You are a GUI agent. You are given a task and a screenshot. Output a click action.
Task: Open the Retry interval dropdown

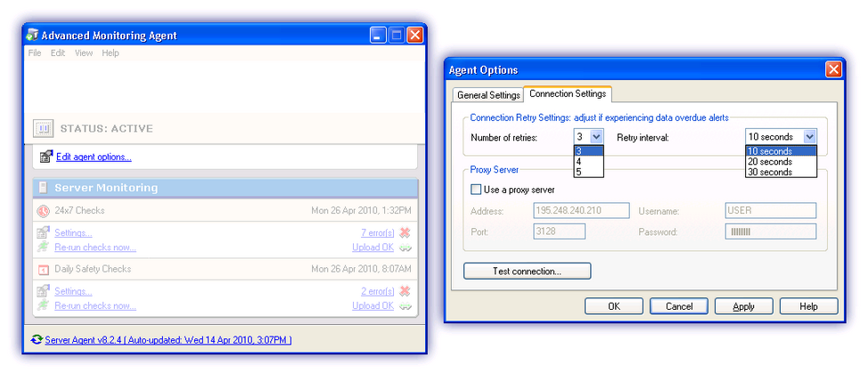(x=809, y=136)
